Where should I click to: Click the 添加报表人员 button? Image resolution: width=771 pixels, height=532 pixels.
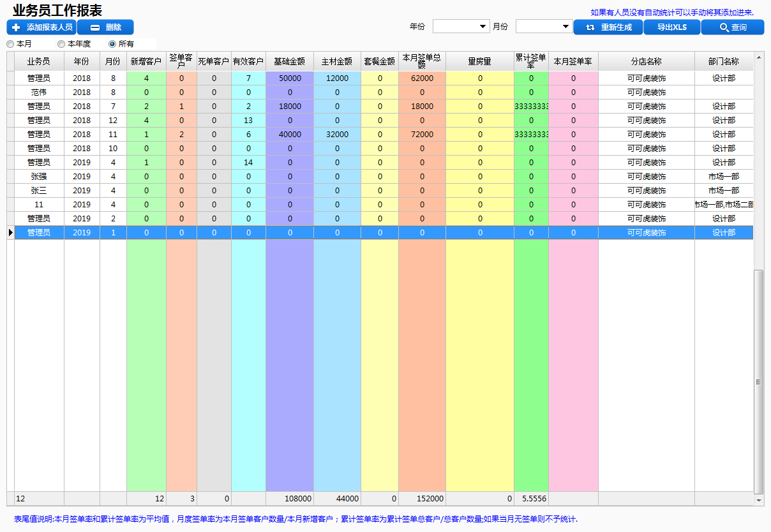41,27
